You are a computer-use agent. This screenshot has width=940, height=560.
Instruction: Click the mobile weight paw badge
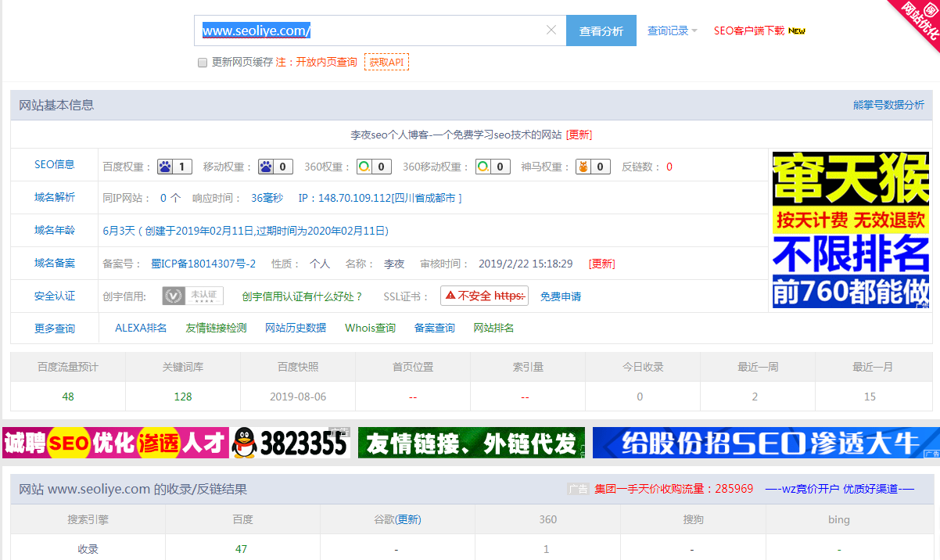(x=275, y=167)
